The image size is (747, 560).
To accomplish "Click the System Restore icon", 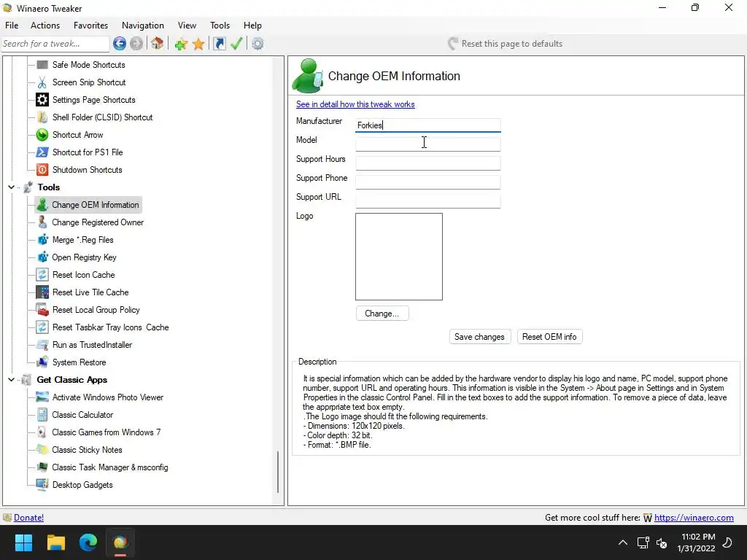I will [42, 362].
